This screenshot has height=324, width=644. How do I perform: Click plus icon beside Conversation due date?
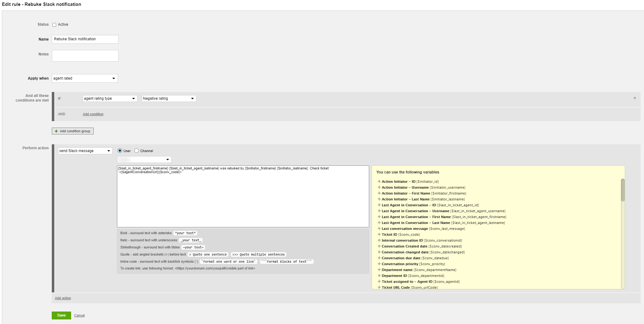tap(379, 258)
